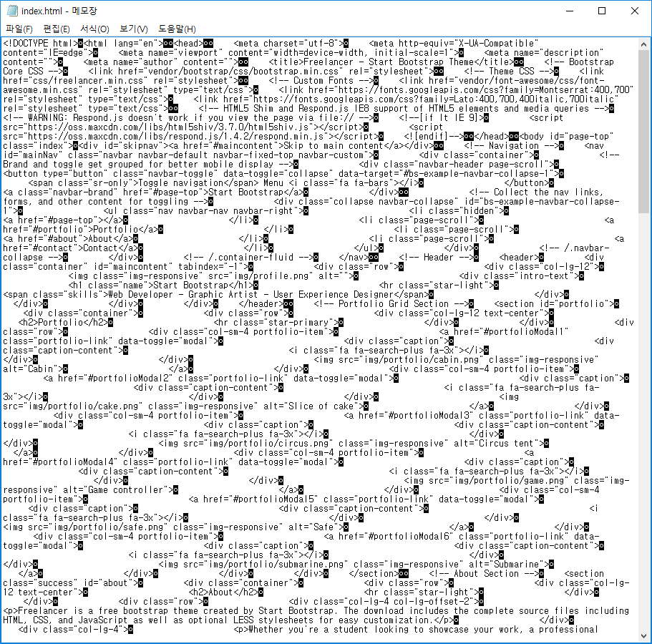Open the 편집(E) menu

[56, 29]
